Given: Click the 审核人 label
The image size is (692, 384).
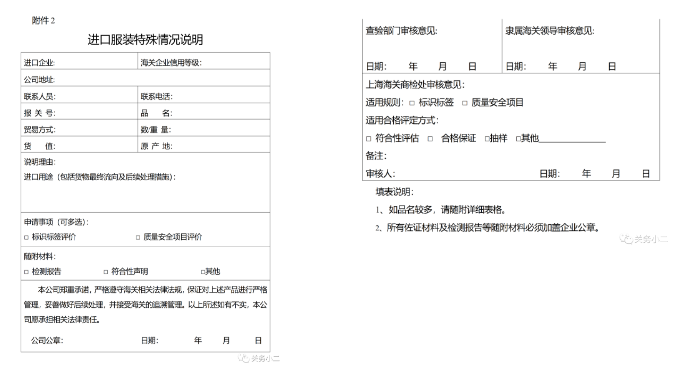Looking at the screenshot, I should [x=380, y=174].
